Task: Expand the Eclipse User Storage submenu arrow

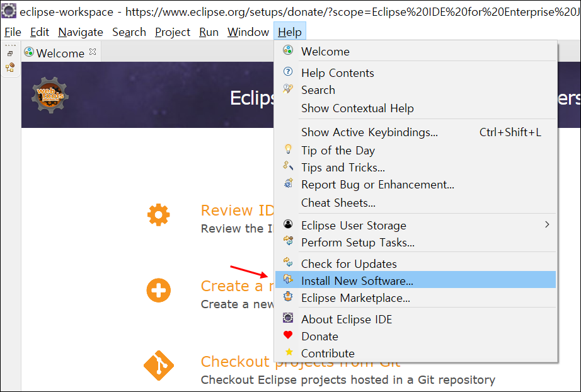Action: (547, 224)
